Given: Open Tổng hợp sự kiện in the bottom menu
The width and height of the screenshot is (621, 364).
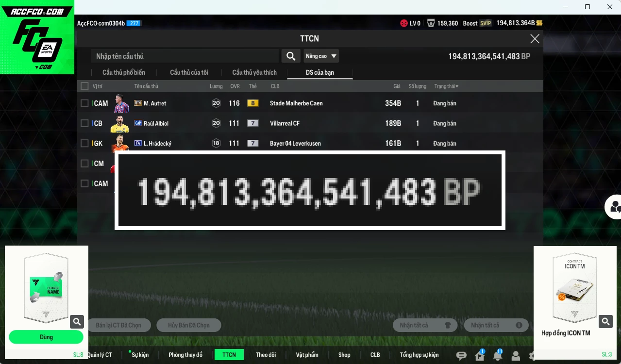Looking at the screenshot, I should click(x=419, y=355).
